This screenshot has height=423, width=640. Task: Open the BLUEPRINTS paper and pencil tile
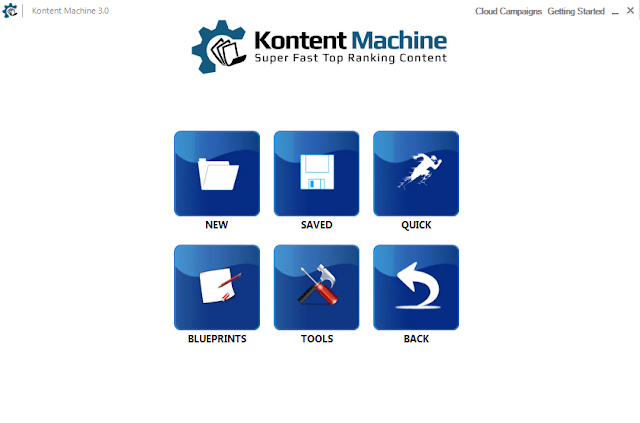217,287
